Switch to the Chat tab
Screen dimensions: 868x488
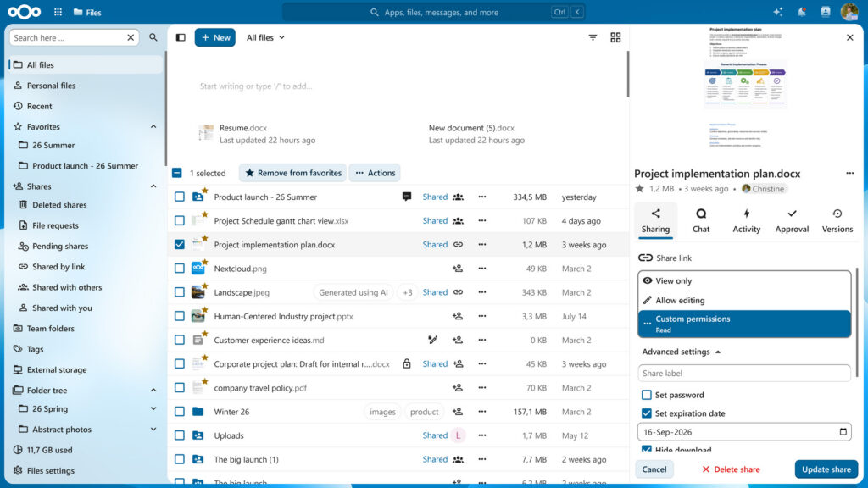[x=701, y=220]
